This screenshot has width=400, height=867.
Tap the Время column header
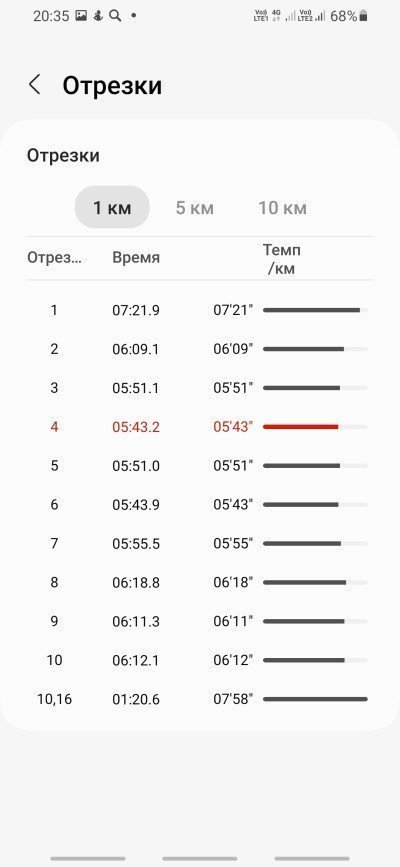click(136, 258)
